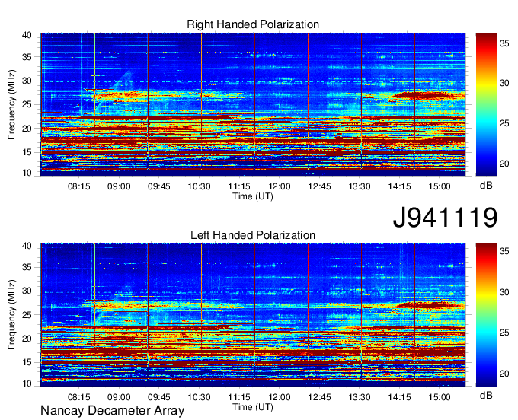Click the 25 tick on the top color bar
The width and height of the screenshot is (518, 420).
504,123
